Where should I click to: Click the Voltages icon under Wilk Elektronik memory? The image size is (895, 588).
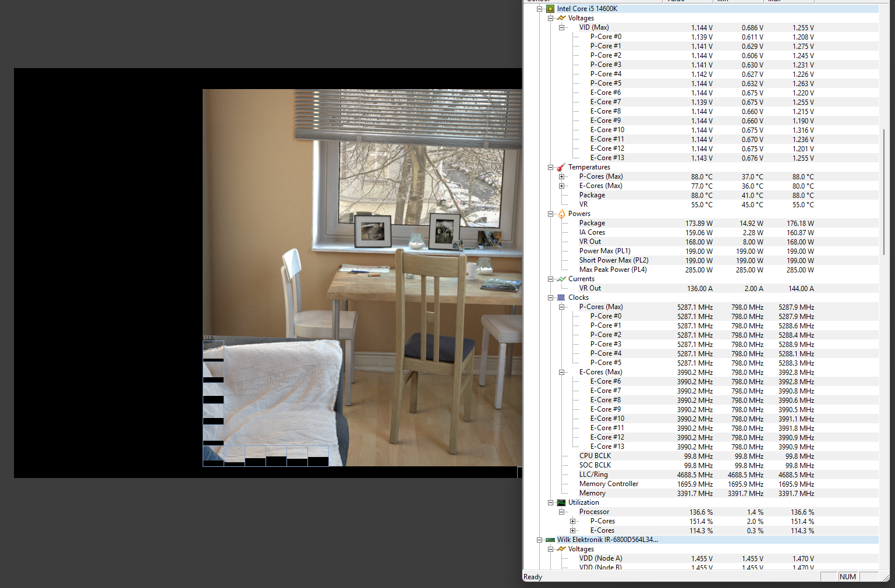pyautogui.click(x=561, y=549)
